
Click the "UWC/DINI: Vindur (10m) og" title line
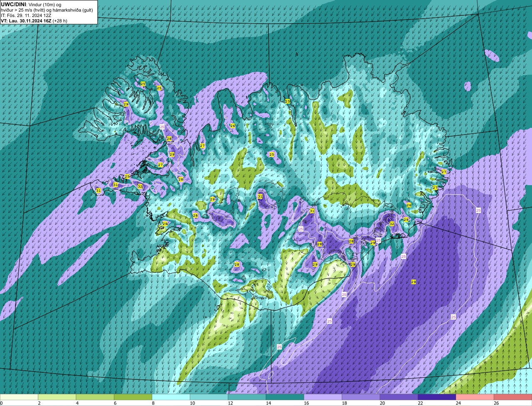[31, 4]
